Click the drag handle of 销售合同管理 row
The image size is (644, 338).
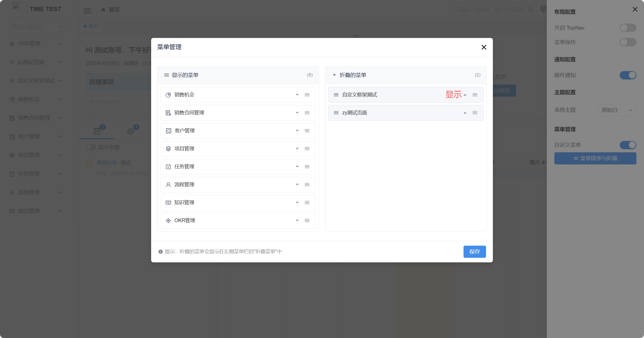pos(307,113)
